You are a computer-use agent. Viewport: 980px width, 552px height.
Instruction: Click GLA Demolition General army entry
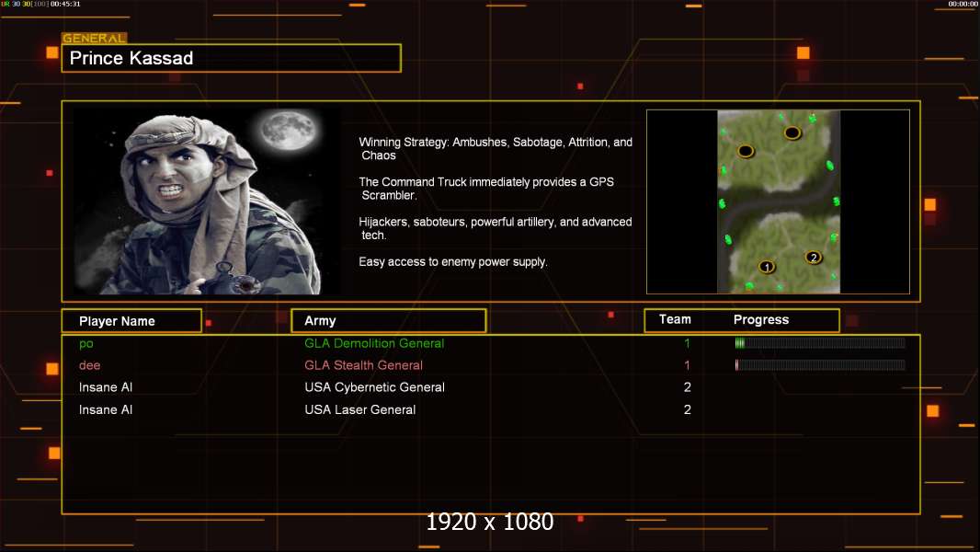374,343
